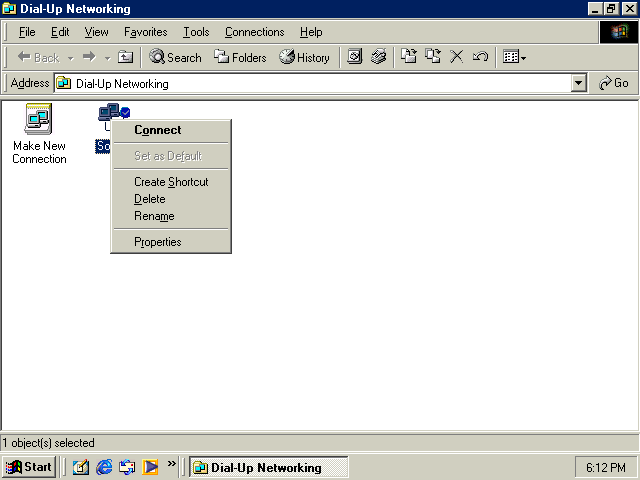
Task: Select Create Shortcut in context menu
Action: pos(171,182)
